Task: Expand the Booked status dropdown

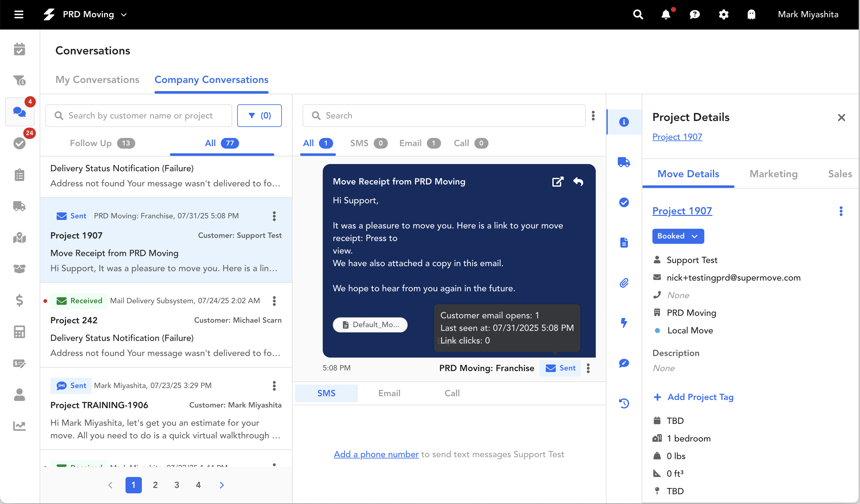Action: coord(678,236)
